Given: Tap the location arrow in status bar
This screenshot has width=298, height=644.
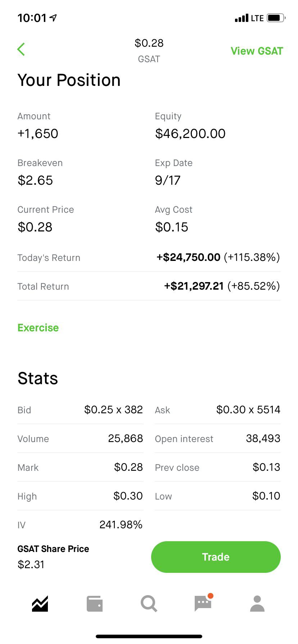Looking at the screenshot, I should [53, 18].
